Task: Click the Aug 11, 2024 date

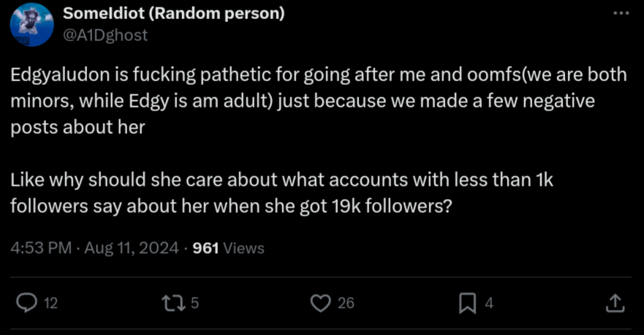Action: coord(132,248)
